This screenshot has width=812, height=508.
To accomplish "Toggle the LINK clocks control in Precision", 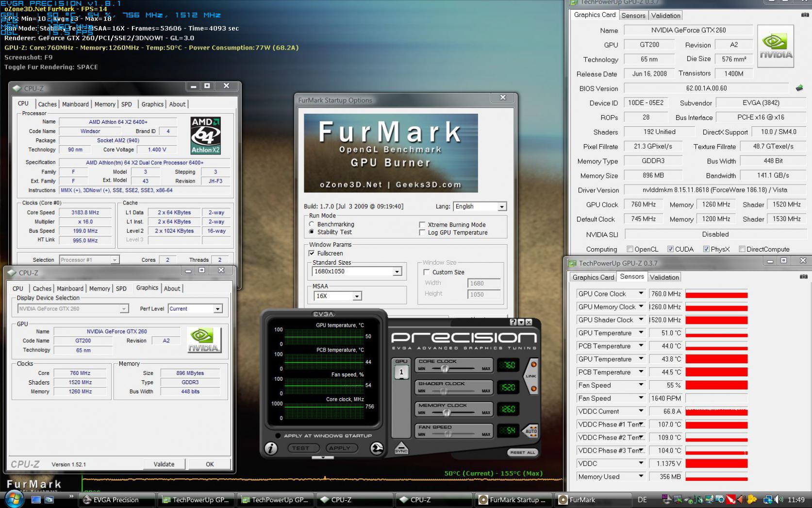I will coord(531,376).
